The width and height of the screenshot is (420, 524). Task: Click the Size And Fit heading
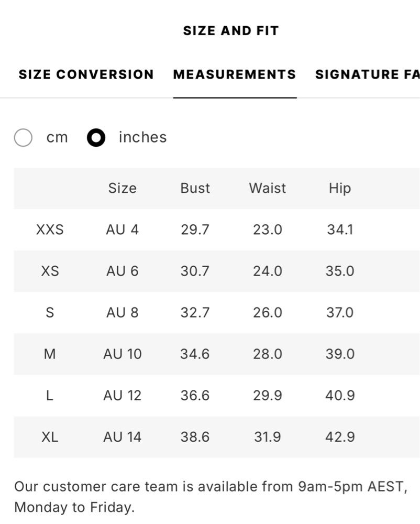pos(231,31)
